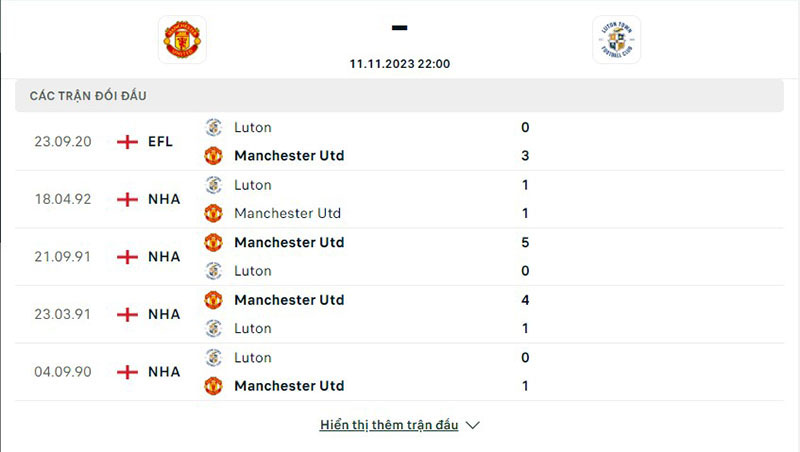Click Manchester Utd name in 04.09.90 match
The width and height of the screenshot is (800, 452).
click(289, 386)
